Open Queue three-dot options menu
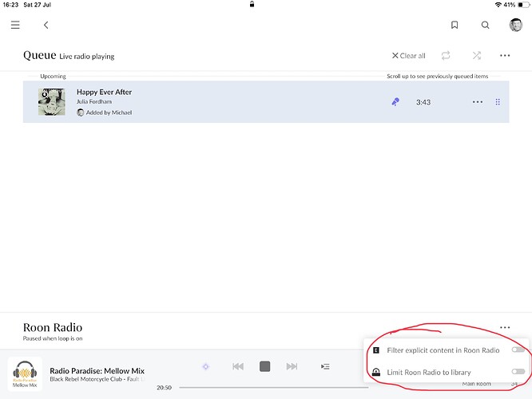This screenshot has height=399, width=532. tap(505, 56)
